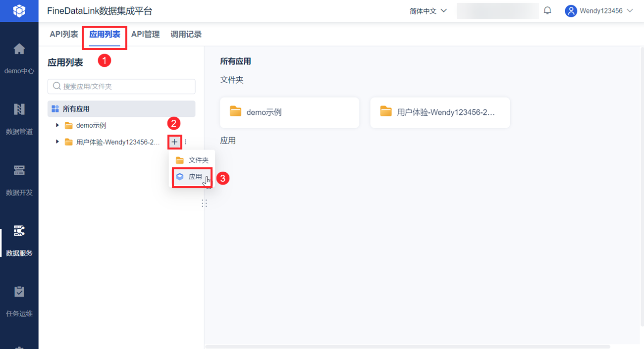Viewport: 644px width, 349px height.
Task: Click the 搜索应用/文件夹 search field
Action: 121,86
